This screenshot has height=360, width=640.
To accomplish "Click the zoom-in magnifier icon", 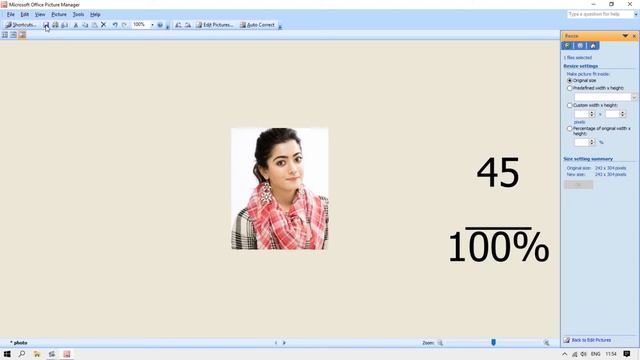I will (546, 343).
